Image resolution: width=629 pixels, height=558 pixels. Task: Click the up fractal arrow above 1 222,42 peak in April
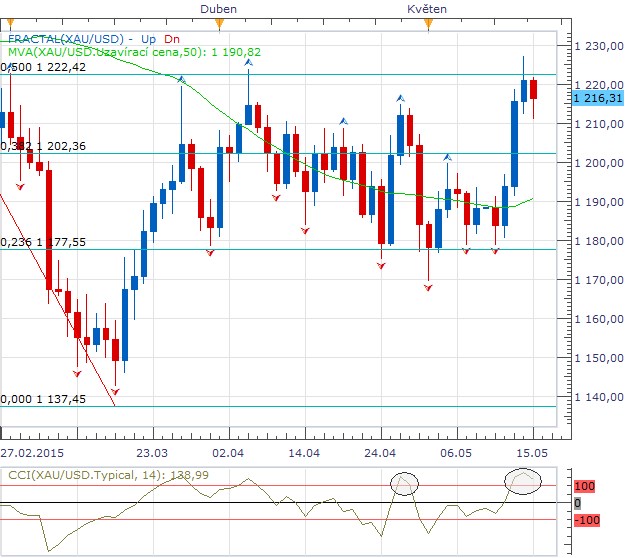pyautogui.click(x=248, y=63)
